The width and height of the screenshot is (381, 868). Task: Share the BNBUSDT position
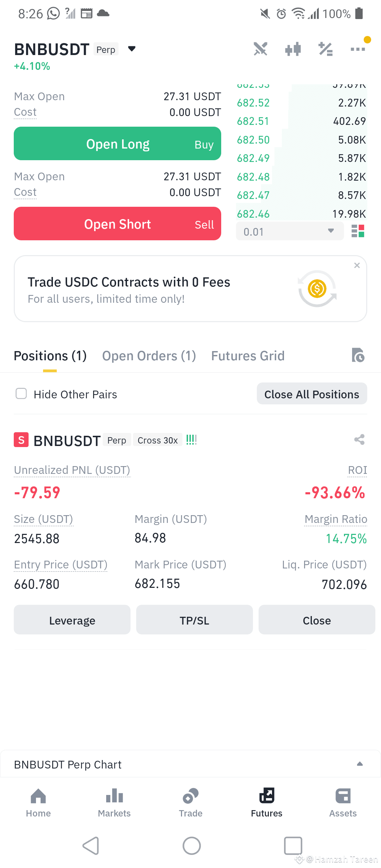click(x=359, y=440)
